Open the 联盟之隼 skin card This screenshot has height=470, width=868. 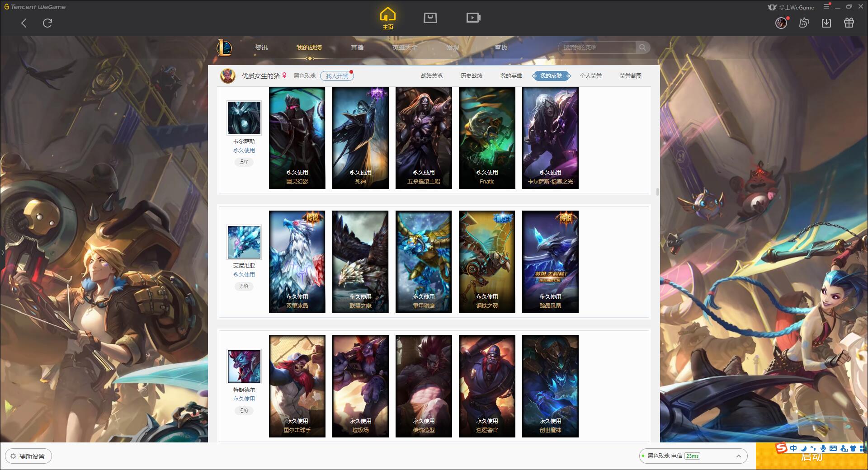[x=360, y=262]
